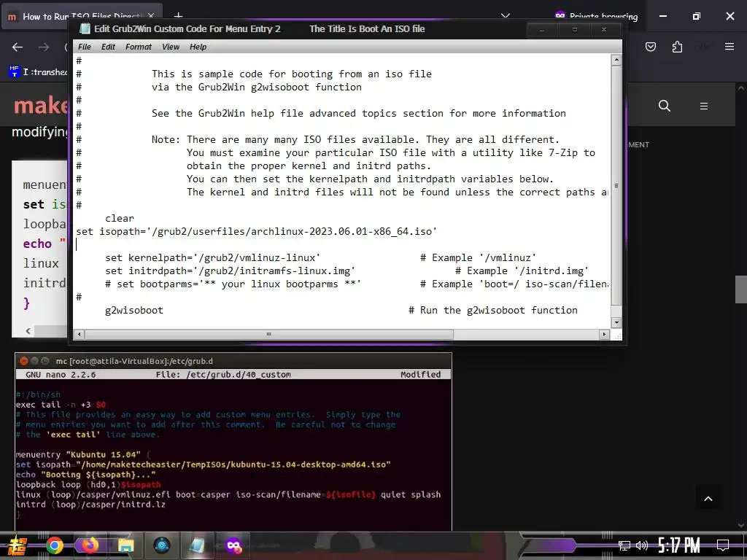Click the 'make' MakeTechEasier site logo
This screenshot has height=560, width=747.
41,105
